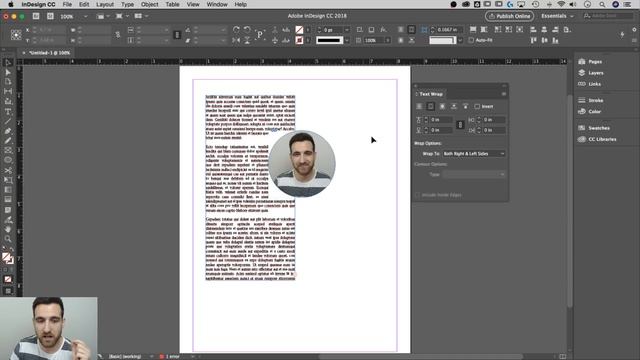Select the Selection tool arrow
The height and width of the screenshot is (360, 640).
pos(8,62)
